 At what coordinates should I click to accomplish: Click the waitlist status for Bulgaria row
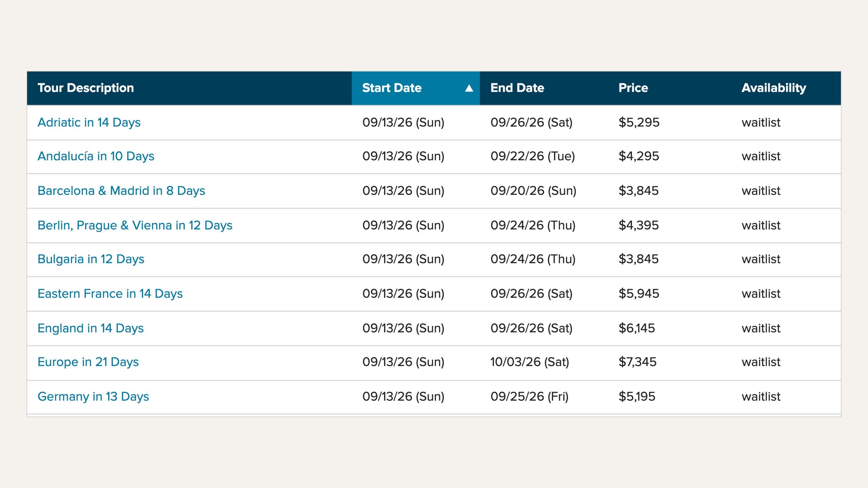click(x=761, y=259)
